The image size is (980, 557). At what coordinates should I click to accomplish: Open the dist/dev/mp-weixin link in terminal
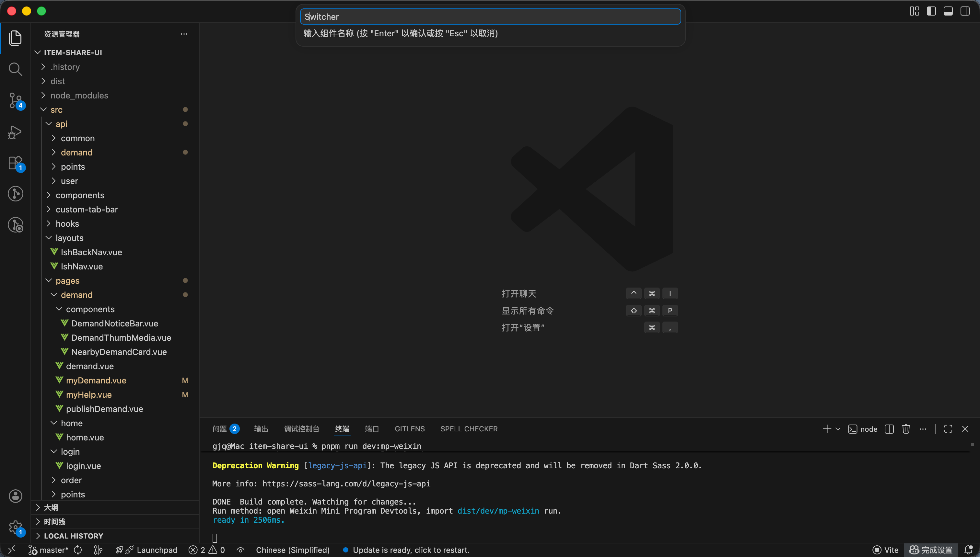[498, 511]
